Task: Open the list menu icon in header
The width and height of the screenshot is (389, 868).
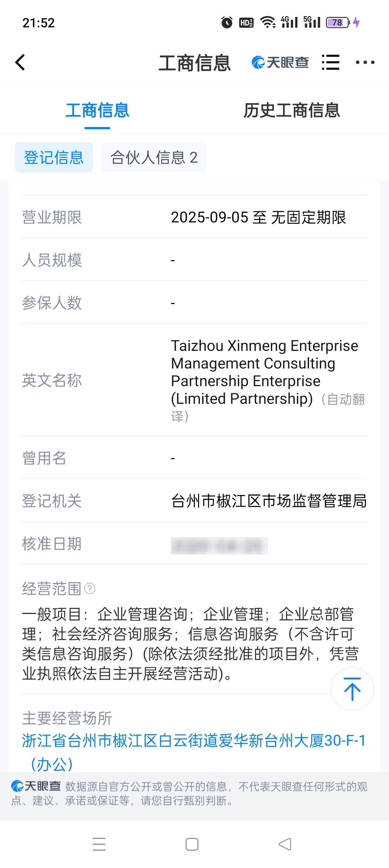Action: pos(331,62)
